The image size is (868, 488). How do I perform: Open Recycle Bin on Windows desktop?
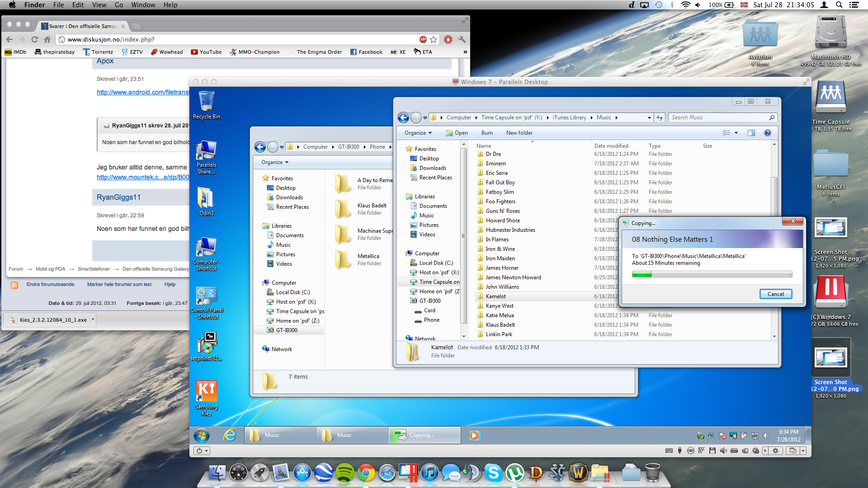(x=207, y=105)
